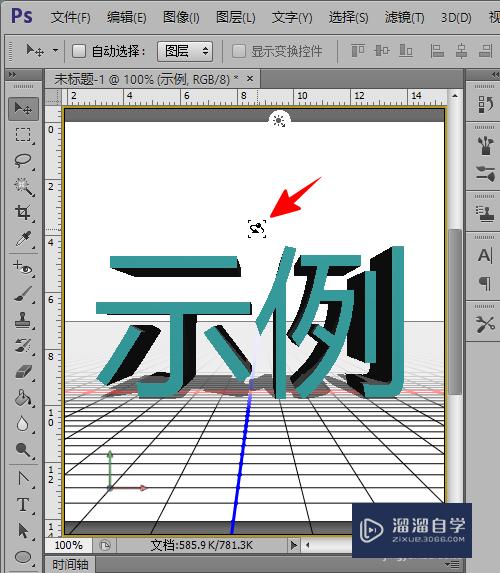Enable the 自动选择 checkbox
This screenshot has width=500, height=573.
pyautogui.click(x=79, y=51)
